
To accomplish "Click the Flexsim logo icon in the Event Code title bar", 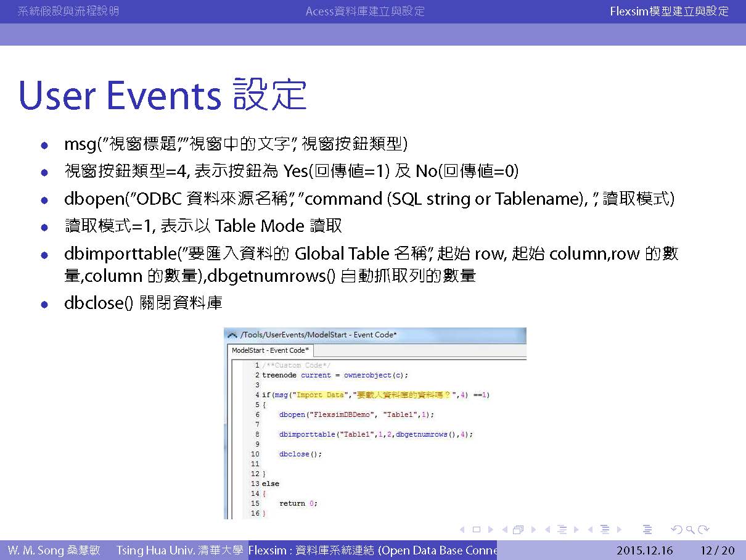I will click(232, 335).
